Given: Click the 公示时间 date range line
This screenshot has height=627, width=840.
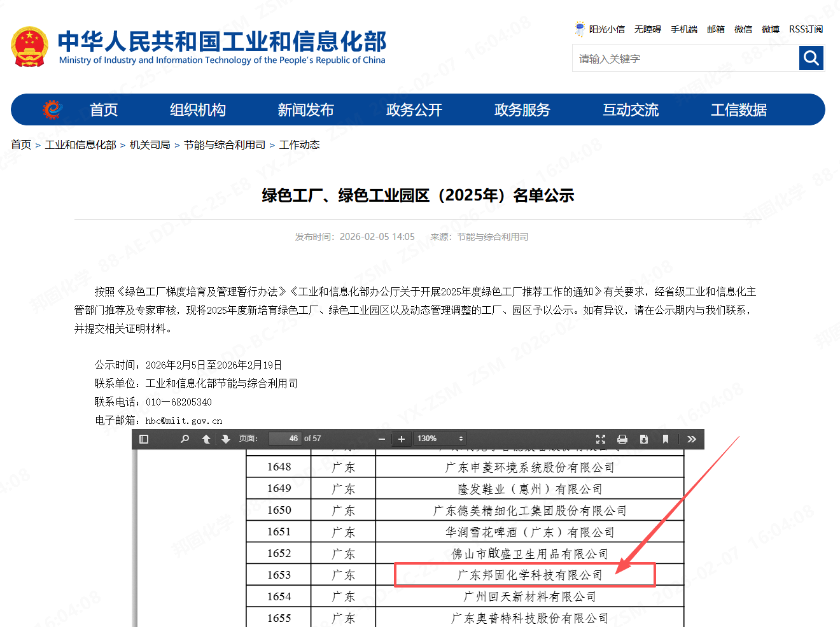Looking at the screenshot, I should [188, 365].
